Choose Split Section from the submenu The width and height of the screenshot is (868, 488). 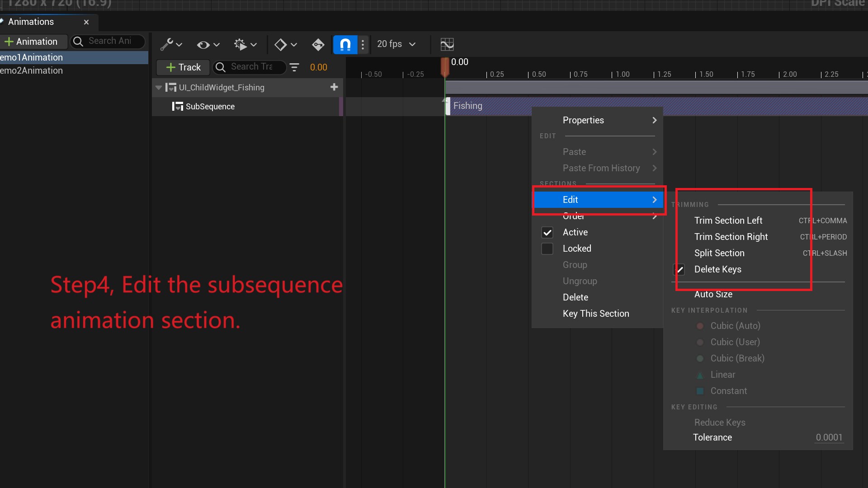tap(720, 253)
